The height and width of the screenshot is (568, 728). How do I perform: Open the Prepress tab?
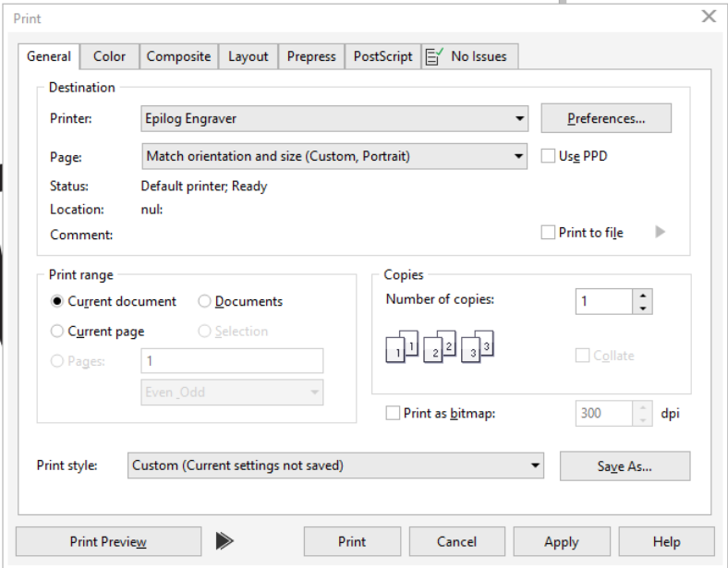click(x=311, y=56)
